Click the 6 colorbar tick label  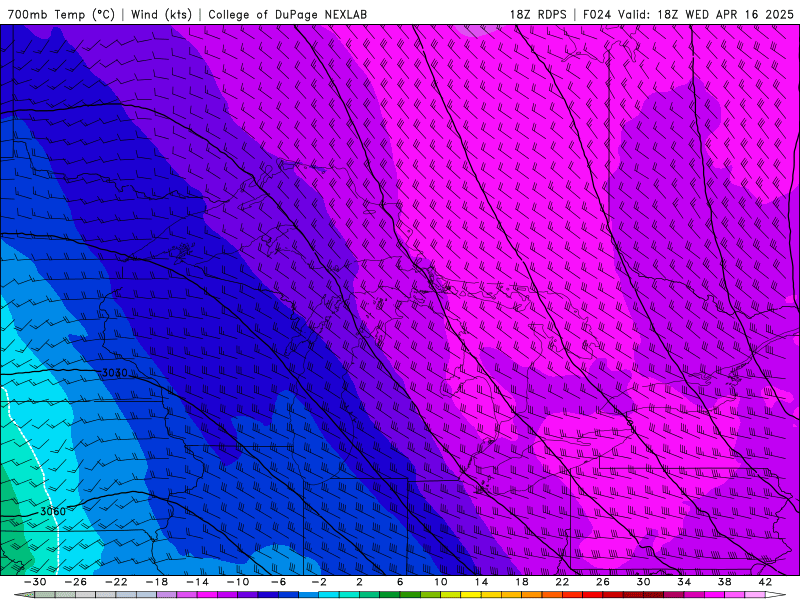click(x=400, y=582)
